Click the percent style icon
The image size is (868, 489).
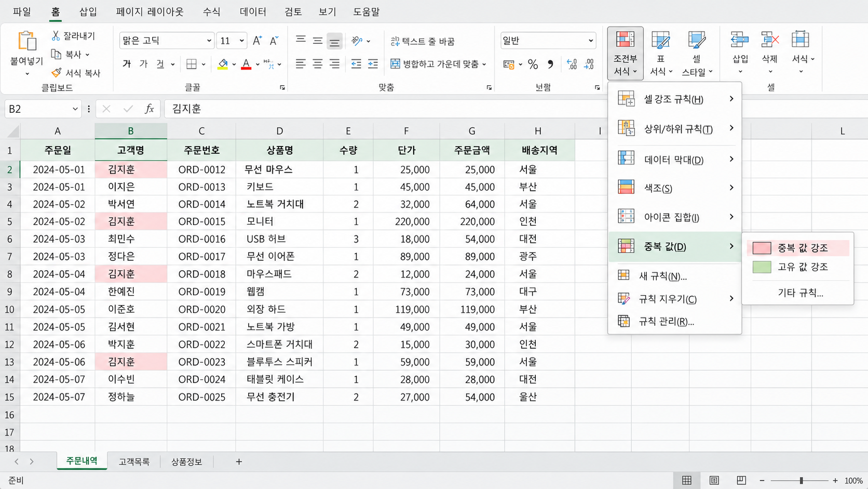point(533,64)
